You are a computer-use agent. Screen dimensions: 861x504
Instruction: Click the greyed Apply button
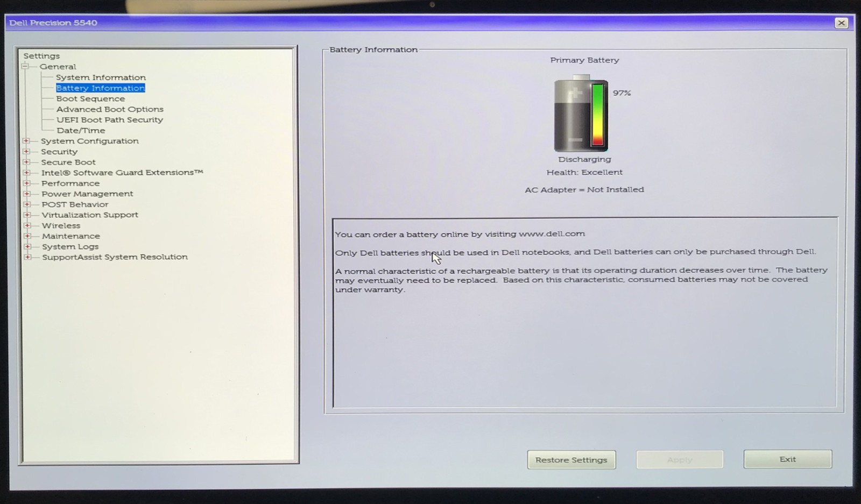680,460
